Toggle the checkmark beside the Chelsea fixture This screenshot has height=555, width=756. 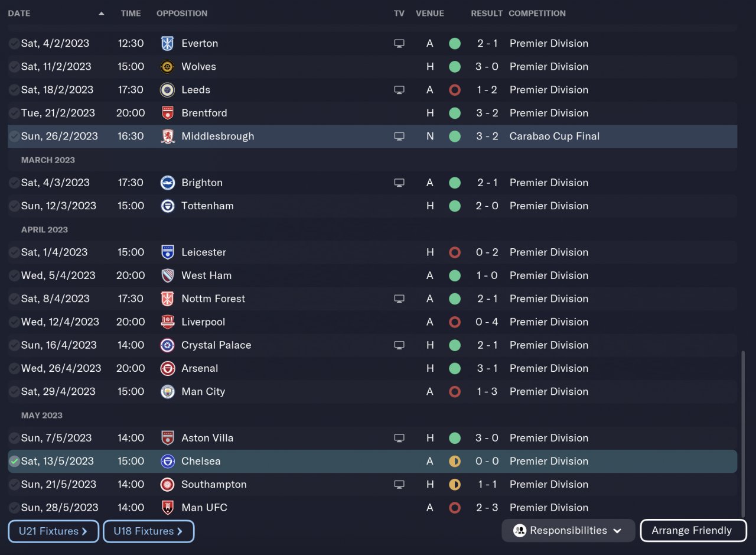(14, 461)
